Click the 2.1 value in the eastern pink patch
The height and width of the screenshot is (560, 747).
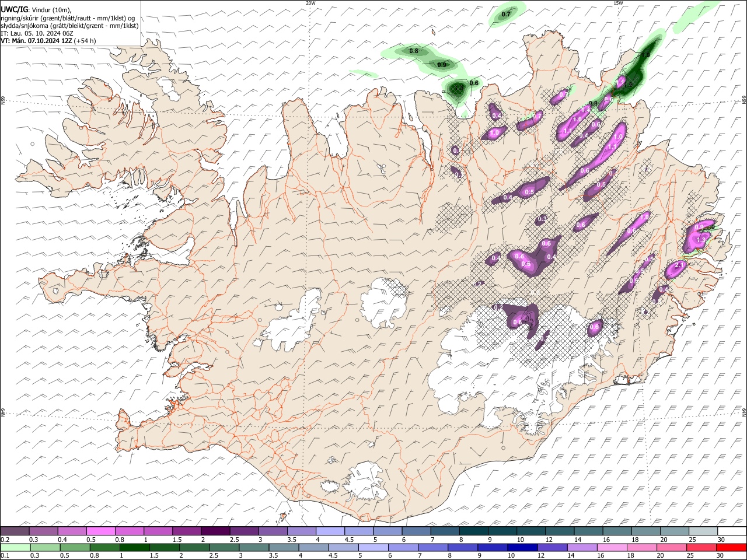click(x=679, y=265)
